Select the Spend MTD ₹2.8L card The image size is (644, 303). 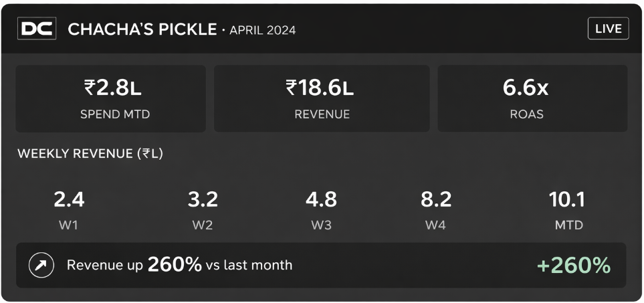point(110,98)
